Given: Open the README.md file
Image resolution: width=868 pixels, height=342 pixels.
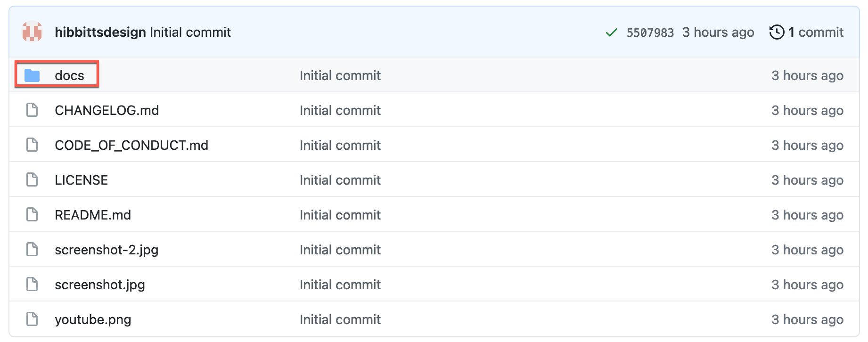Looking at the screenshot, I should point(93,214).
